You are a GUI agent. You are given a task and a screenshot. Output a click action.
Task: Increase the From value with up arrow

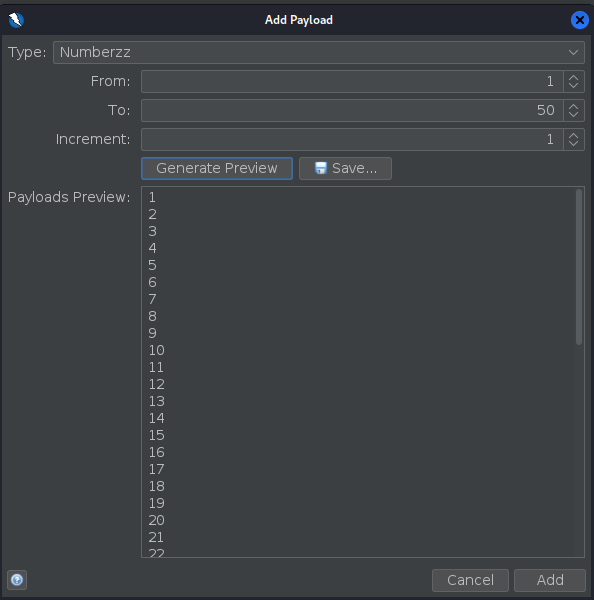[573, 77]
